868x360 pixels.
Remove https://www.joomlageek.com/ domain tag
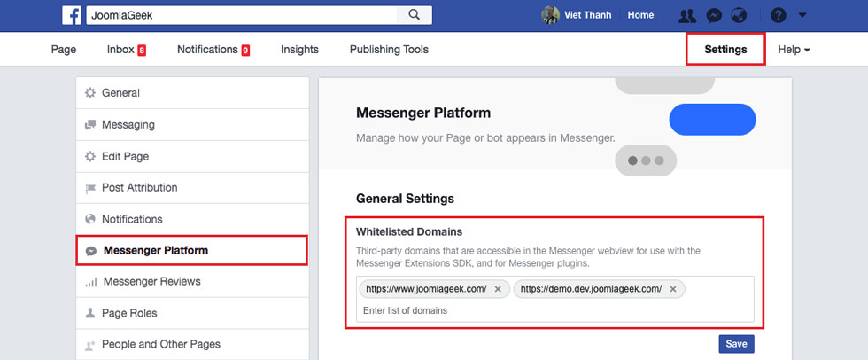498,289
